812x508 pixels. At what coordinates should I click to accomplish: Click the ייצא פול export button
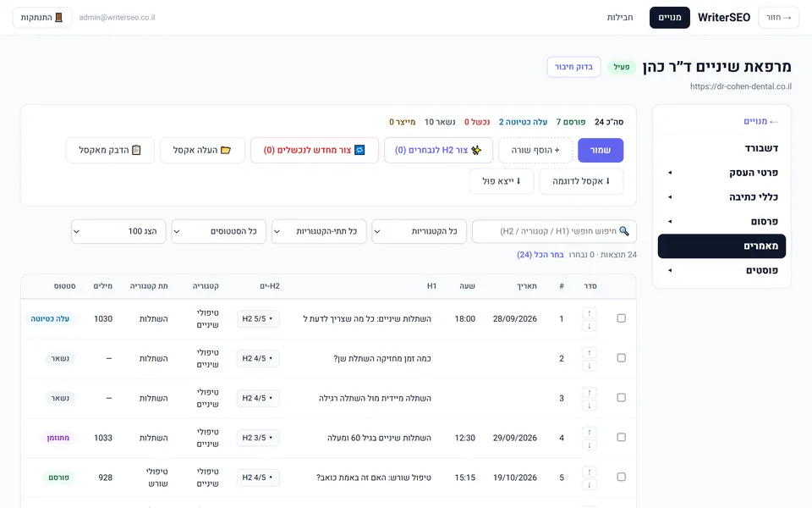(502, 181)
